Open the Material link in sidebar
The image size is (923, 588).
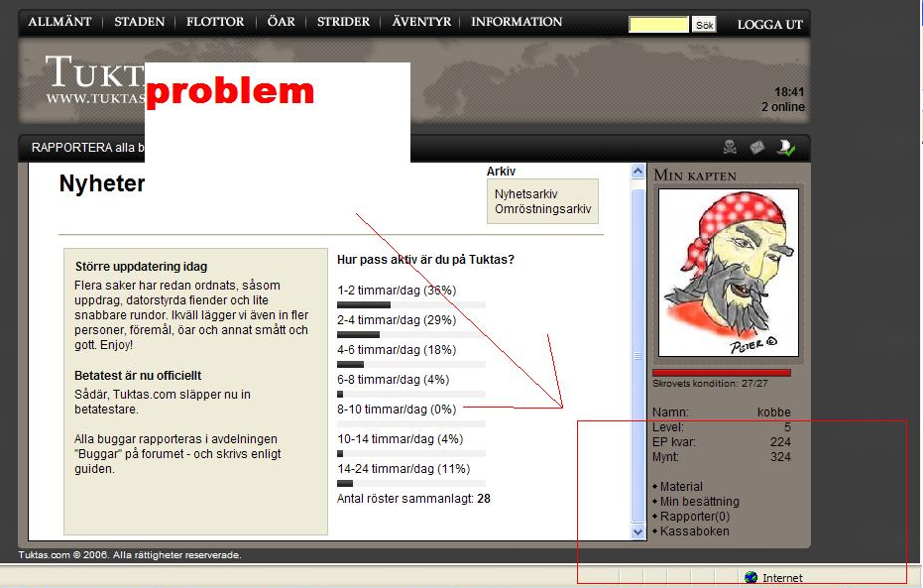(x=681, y=486)
